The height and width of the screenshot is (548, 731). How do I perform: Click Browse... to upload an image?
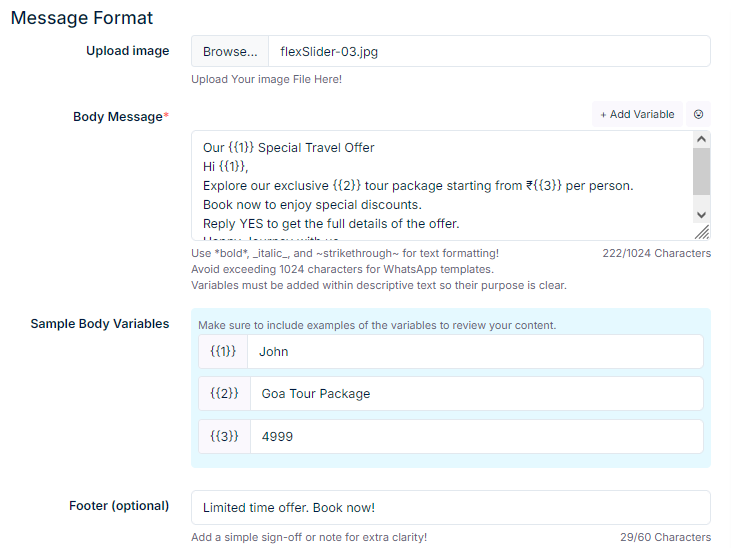230,51
